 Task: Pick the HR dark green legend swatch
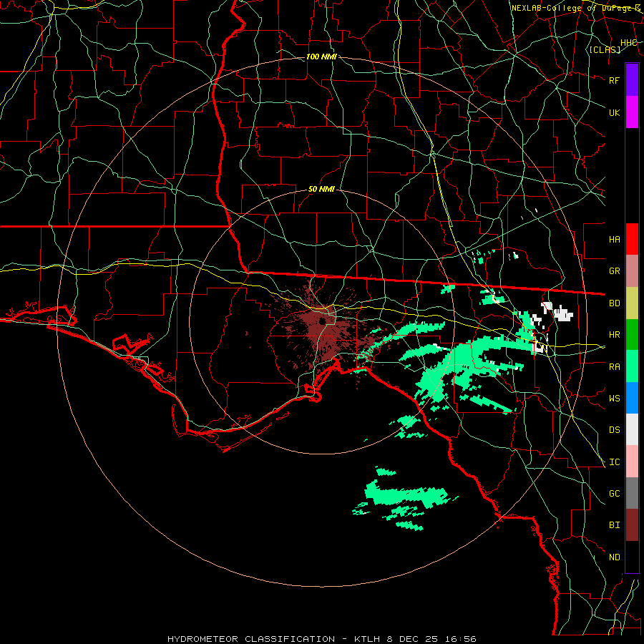(x=632, y=335)
